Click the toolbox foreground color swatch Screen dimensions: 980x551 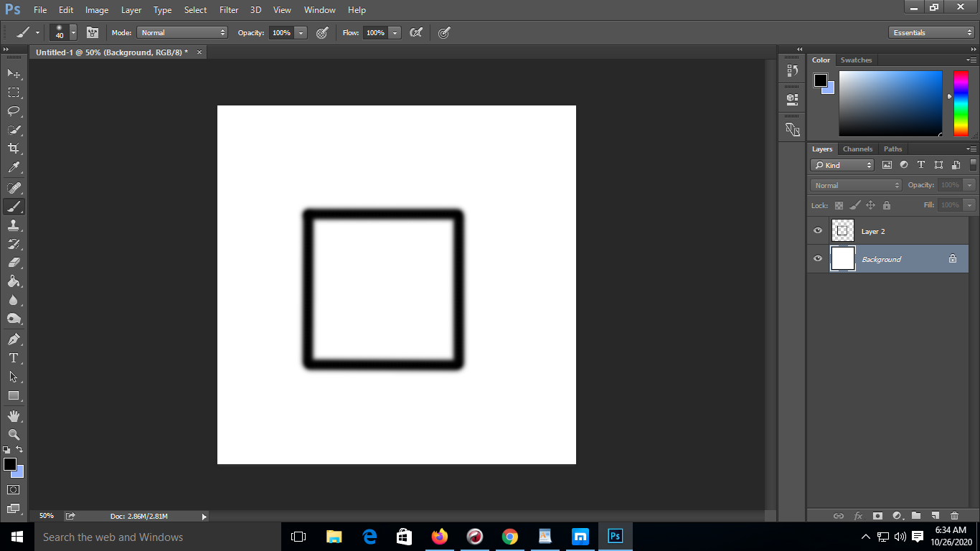click(9, 464)
